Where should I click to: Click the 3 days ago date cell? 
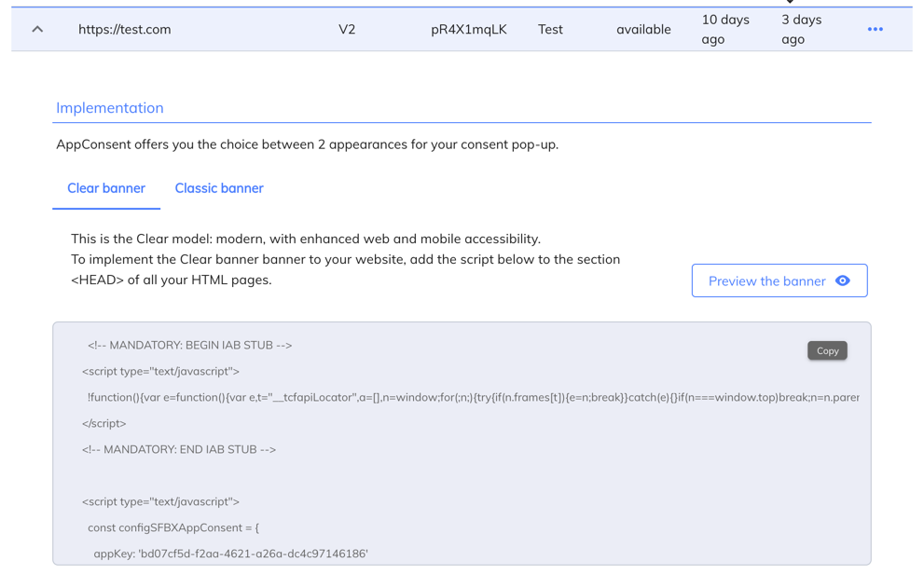point(801,29)
